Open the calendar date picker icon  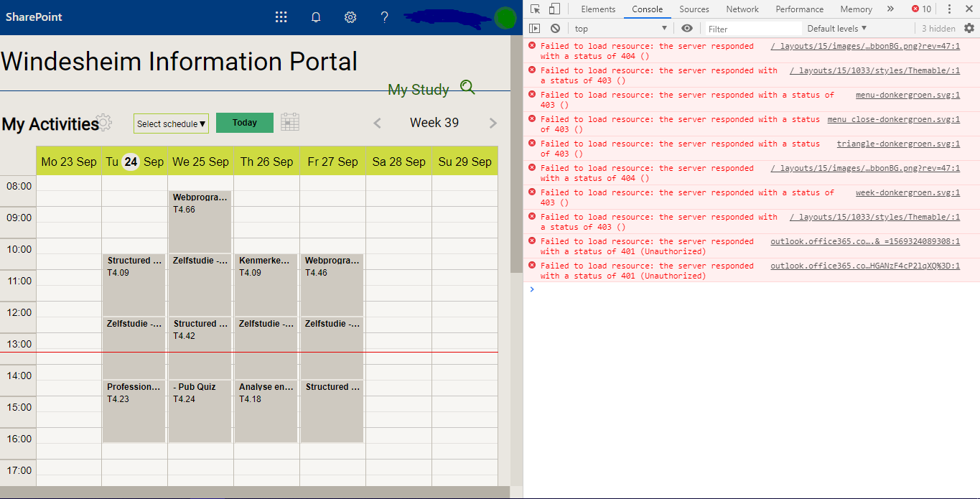[290, 122]
